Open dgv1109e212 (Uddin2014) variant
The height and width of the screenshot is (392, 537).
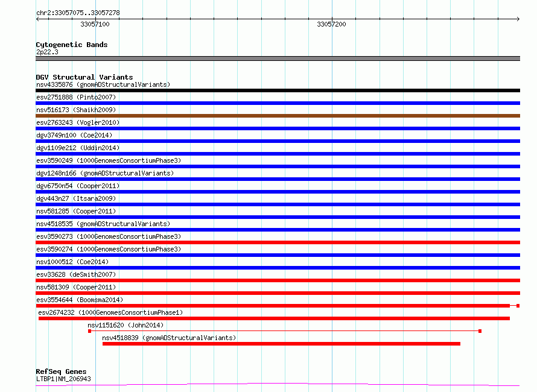[78, 148]
